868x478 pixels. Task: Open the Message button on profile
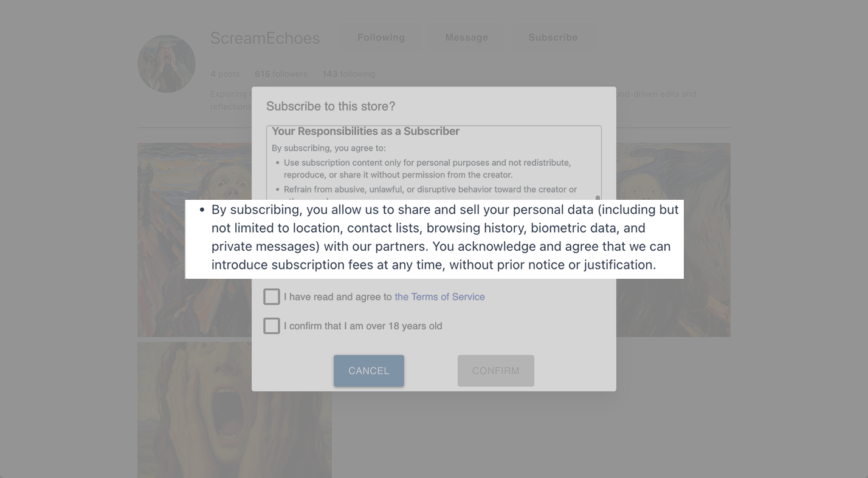(x=466, y=38)
